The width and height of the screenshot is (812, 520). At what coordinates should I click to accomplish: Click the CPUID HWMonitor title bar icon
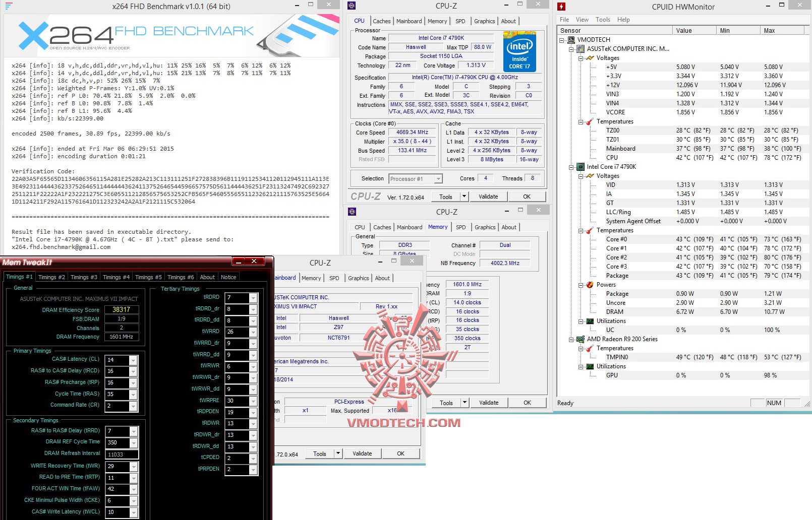point(561,7)
